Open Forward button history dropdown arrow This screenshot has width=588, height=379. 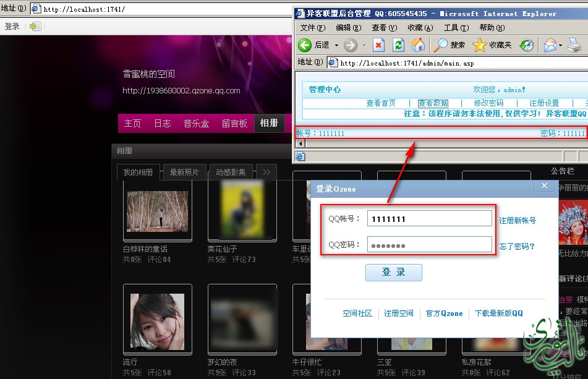[365, 46]
